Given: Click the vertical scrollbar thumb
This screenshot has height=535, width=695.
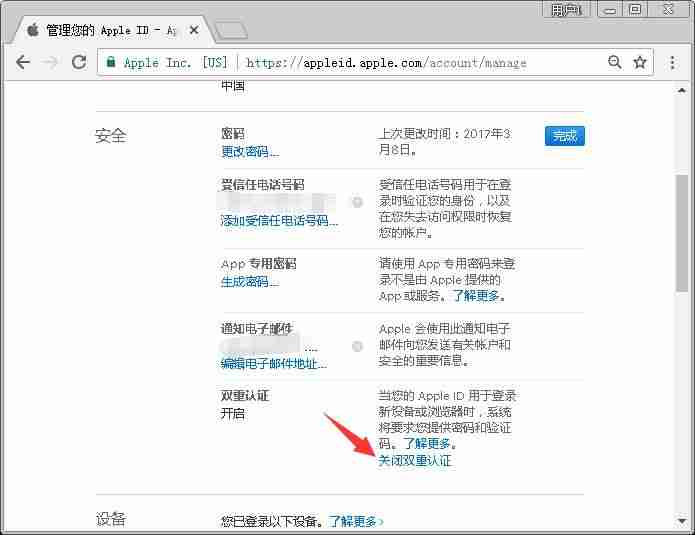Looking at the screenshot, I should click(x=682, y=233).
